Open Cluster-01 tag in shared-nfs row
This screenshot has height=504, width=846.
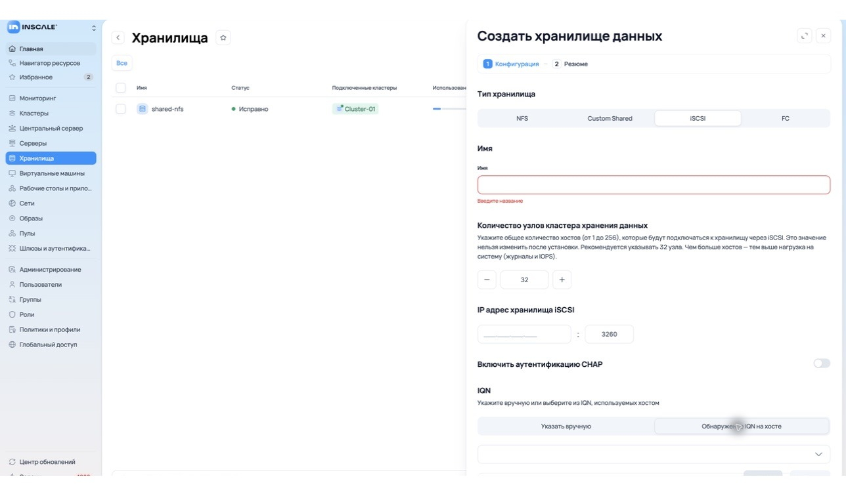click(x=355, y=109)
